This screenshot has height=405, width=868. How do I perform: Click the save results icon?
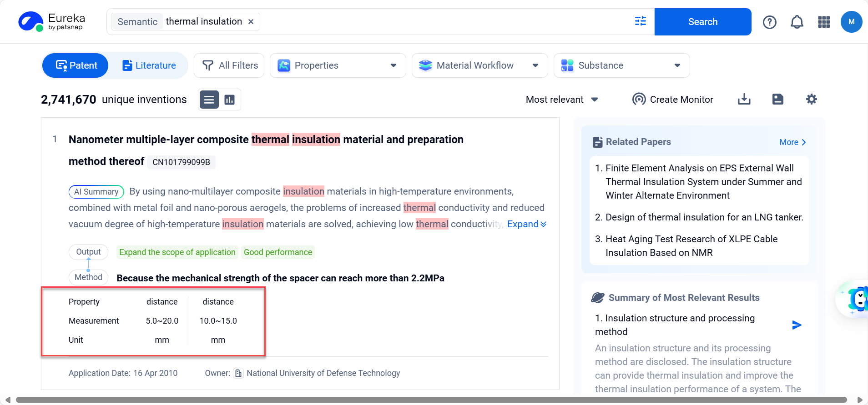(x=778, y=99)
